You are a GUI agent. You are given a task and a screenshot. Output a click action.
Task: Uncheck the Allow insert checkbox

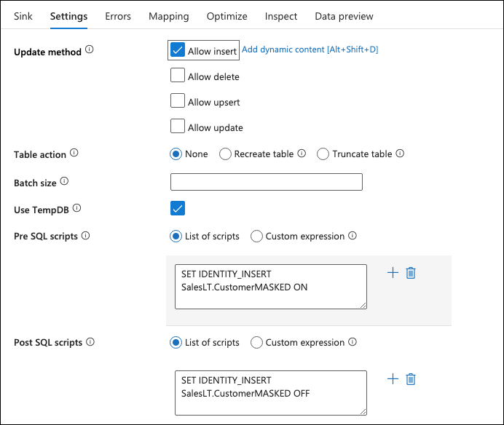point(178,50)
